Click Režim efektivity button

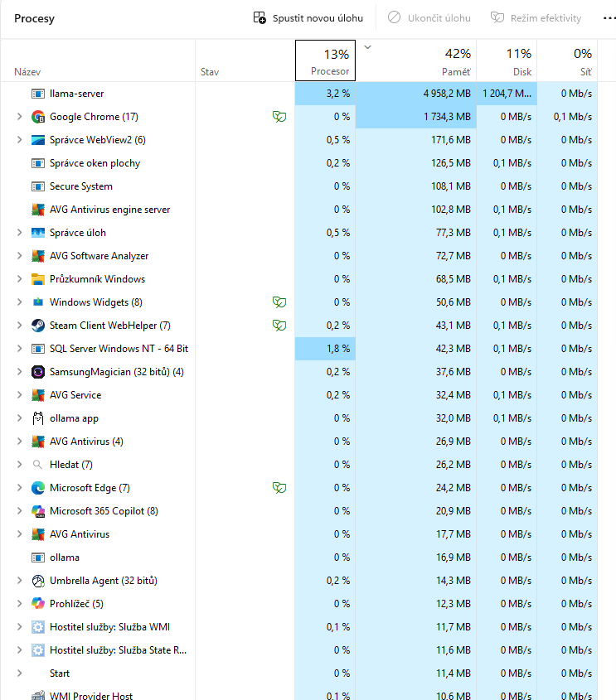pos(536,18)
